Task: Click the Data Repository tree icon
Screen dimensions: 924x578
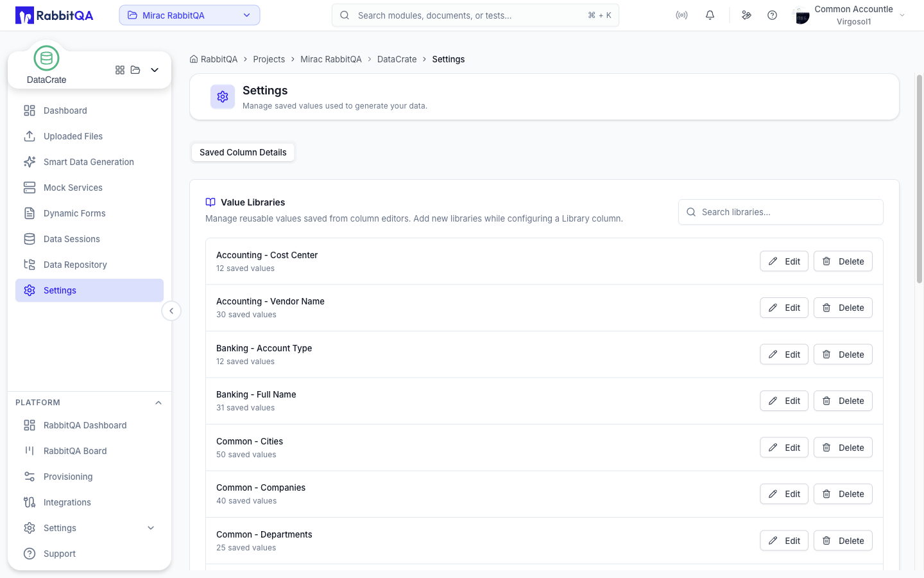Action: [30, 265]
